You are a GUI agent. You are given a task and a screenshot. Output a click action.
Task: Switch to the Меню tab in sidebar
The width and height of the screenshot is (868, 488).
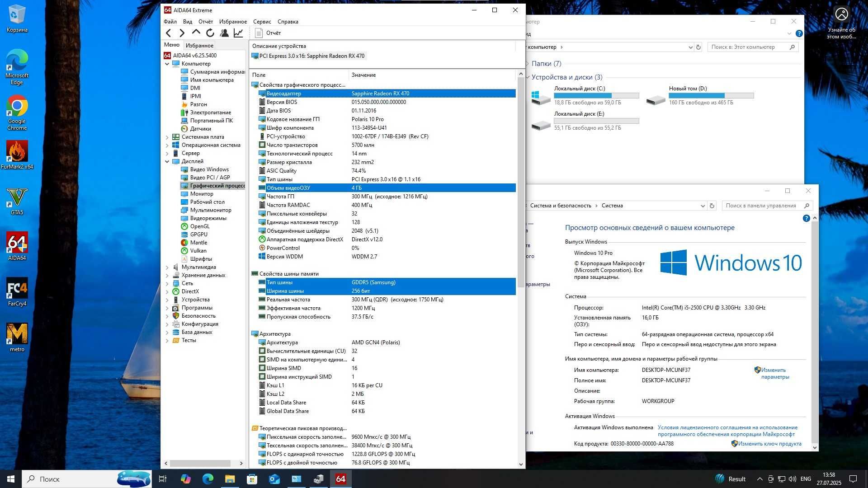click(172, 45)
